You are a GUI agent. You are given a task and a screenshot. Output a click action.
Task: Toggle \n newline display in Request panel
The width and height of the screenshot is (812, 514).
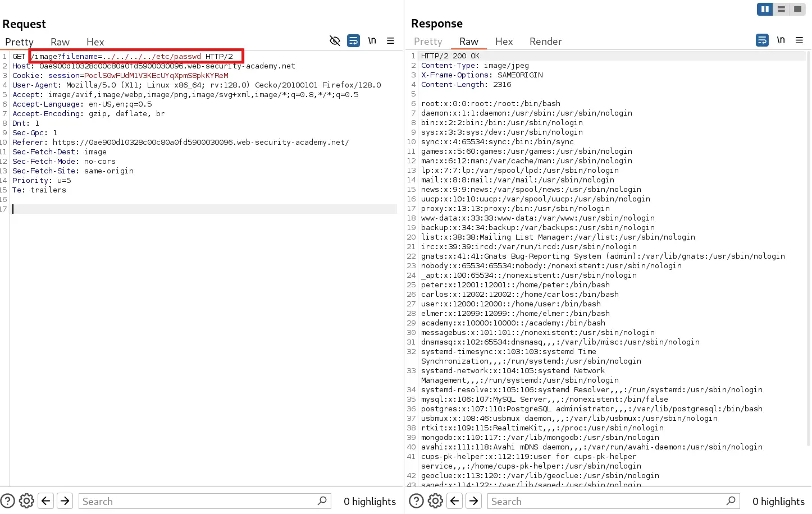[372, 40]
